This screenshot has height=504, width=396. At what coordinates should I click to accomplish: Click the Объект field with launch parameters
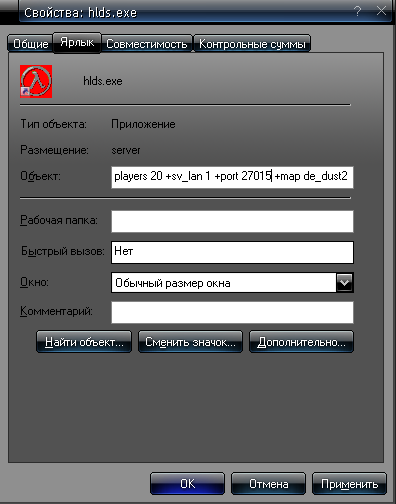pyautogui.click(x=232, y=177)
